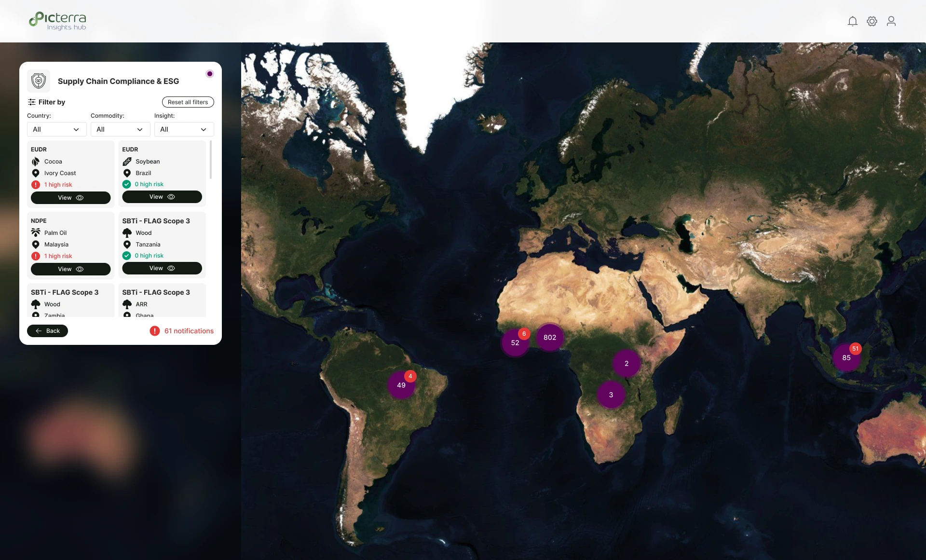Click eye icon on Cocoa Ivory Coast View

click(x=80, y=198)
